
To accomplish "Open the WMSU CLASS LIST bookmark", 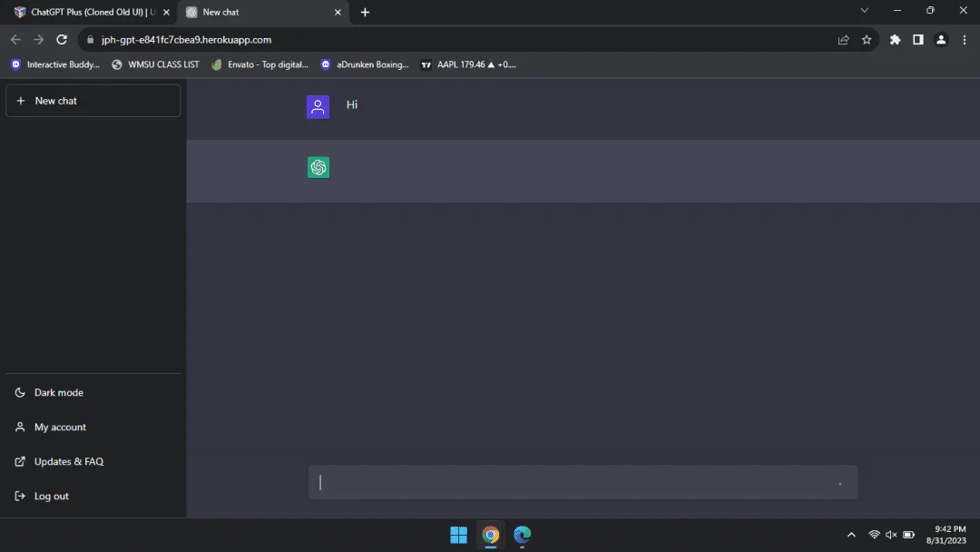I will (156, 64).
